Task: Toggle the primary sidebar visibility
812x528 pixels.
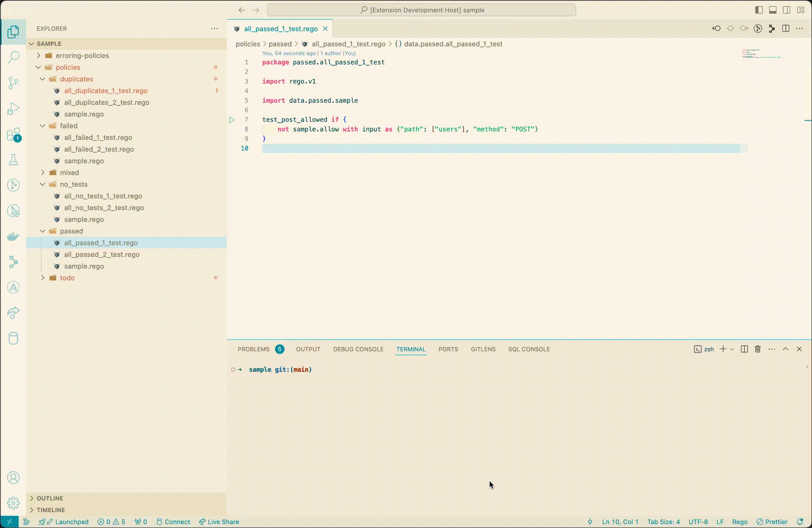Action: point(759,10)
